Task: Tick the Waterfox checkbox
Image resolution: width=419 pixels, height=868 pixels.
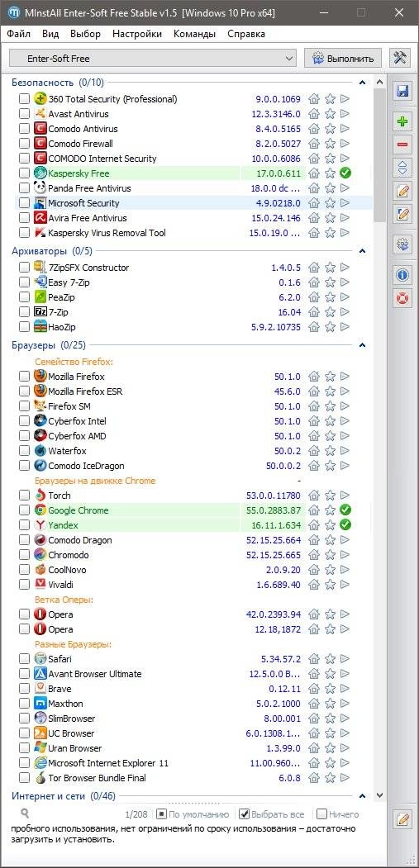Action: tap(24, 451)
